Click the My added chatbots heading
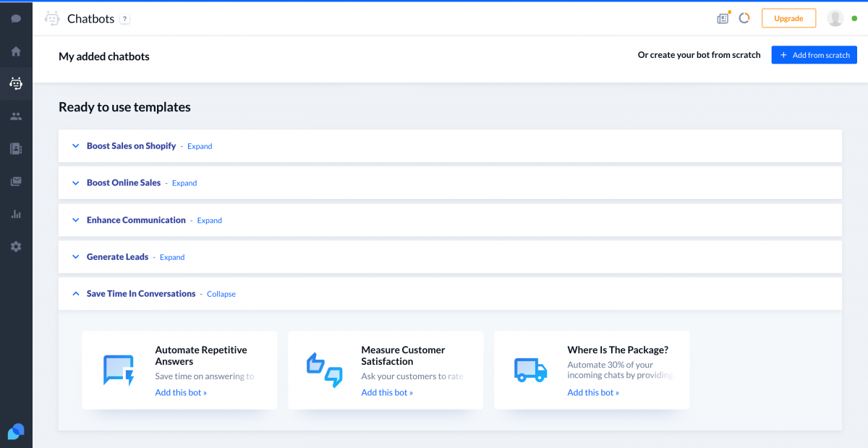 [104, 56]
